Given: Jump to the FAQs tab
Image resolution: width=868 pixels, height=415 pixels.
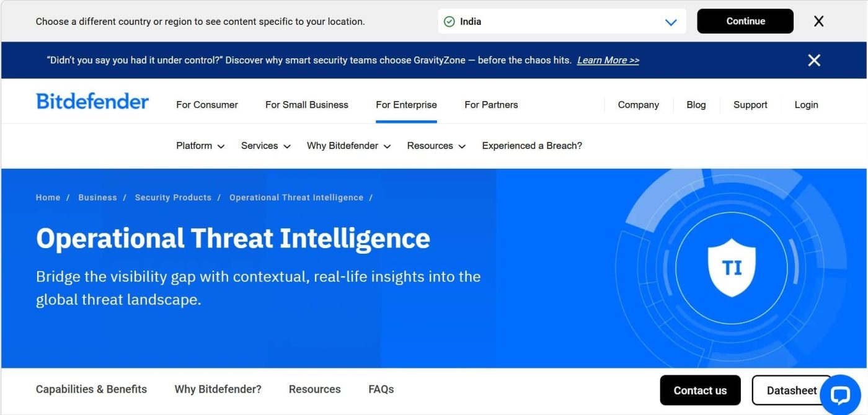Looking at the screenshot, I should pyautogui.click(x=380, y=389).
